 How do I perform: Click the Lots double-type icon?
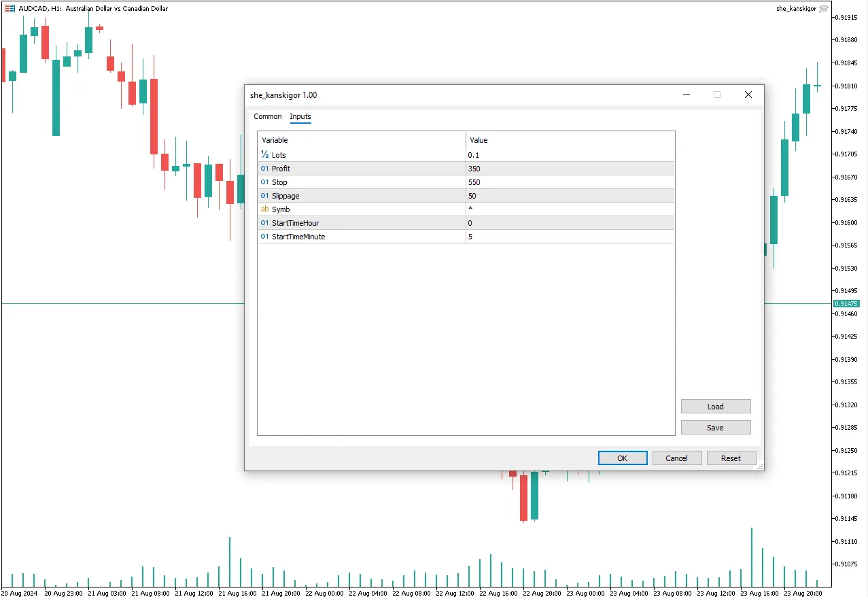[265, 155]
